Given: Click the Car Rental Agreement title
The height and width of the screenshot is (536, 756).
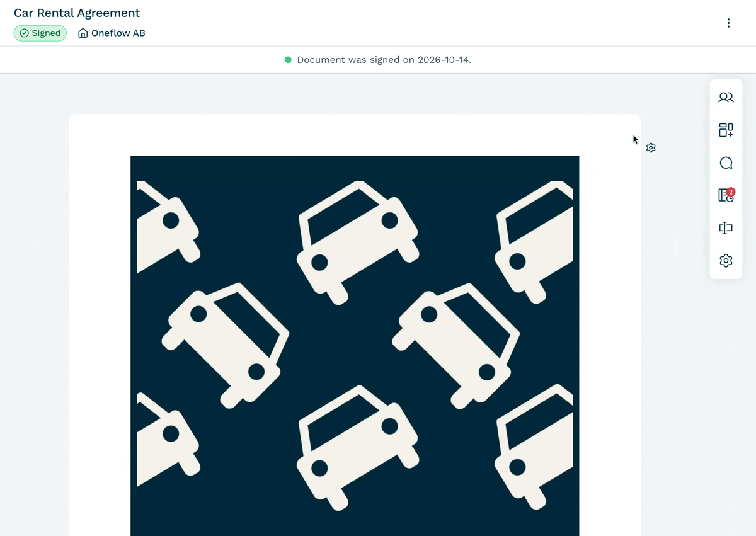Looking at the screenshot, I should click(x=77, y=13).
